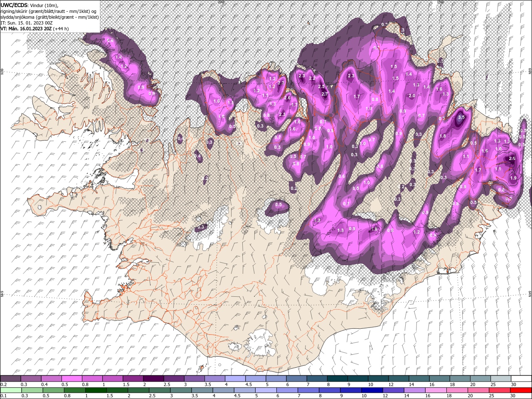Click the 1.9 precipitation value in the east

click(x=513, y=178)
